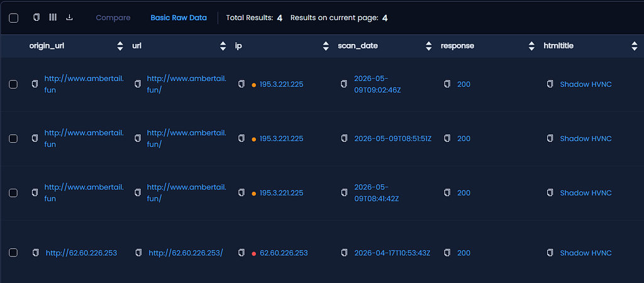The image size is (644, 283).
Task: Click response 200 in the 08:51:51Z row
Action: pyautogui.click(x=464, y=138)
